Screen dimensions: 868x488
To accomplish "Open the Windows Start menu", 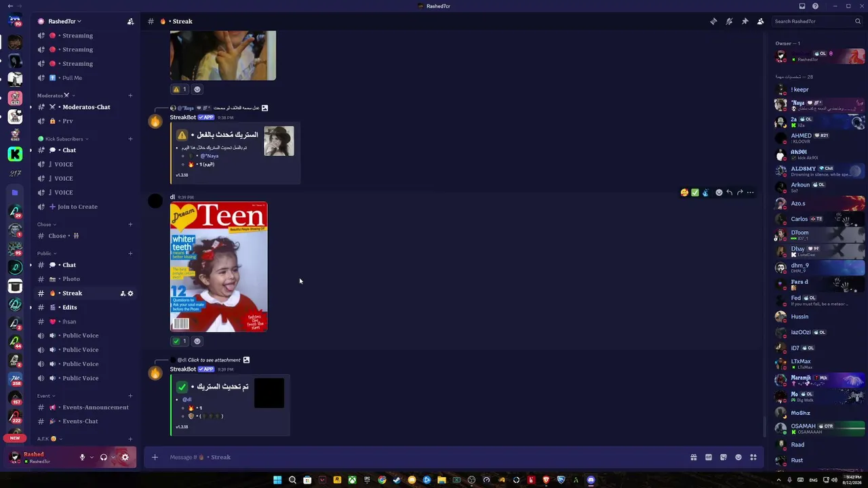I will [277, 481].
